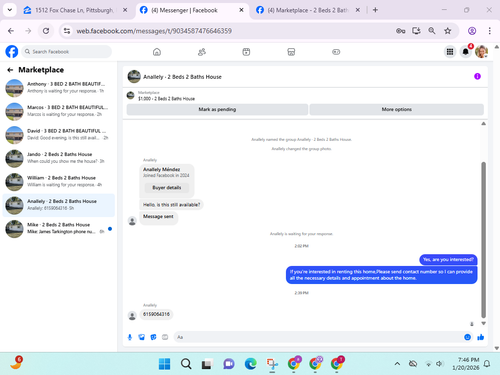Click the Yes, are you interested? message

click(448, 259)
